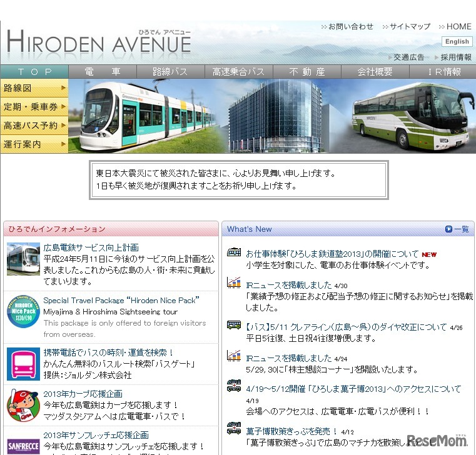The height and width of the screenshot is (455, 476).
Task: Open お仕事体験 ひろしま鉄道塾2013 news link
Action: tap(332, 254)
